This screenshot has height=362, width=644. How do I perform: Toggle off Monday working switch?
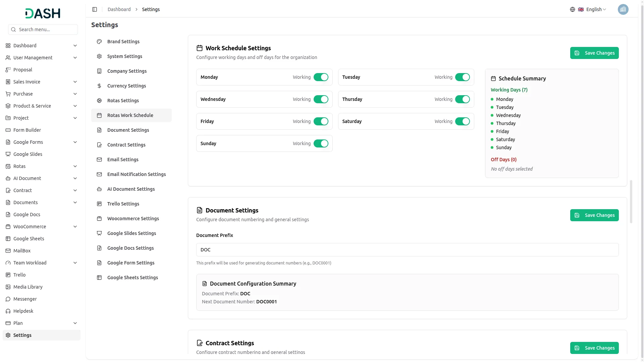coord(321,77)
